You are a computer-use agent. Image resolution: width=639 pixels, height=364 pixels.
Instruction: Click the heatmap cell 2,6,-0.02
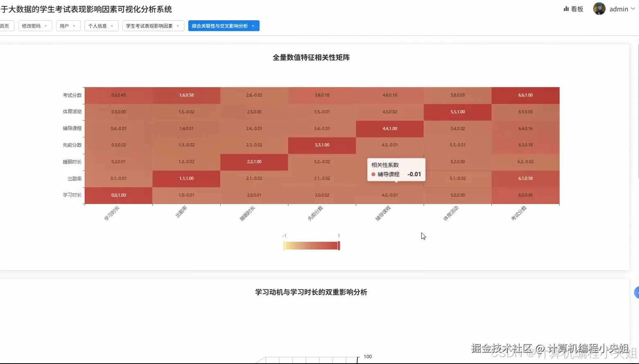click(x=254, y=95)
